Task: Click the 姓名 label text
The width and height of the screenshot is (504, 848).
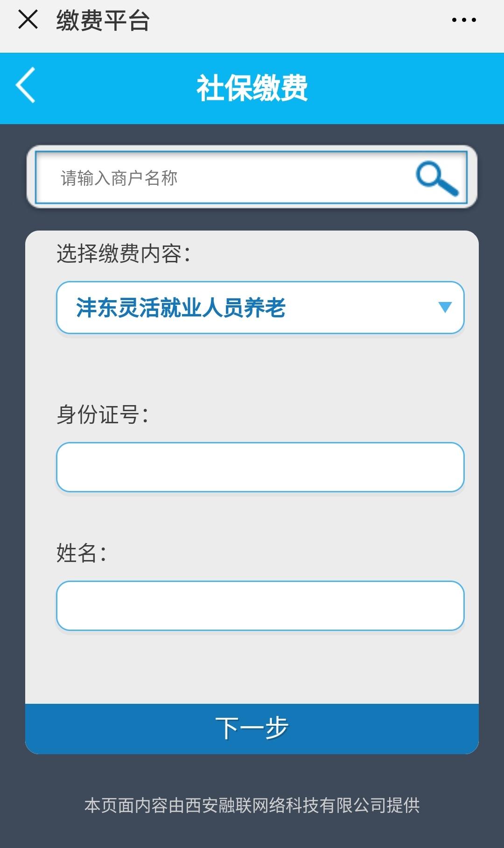Action: 81,553
